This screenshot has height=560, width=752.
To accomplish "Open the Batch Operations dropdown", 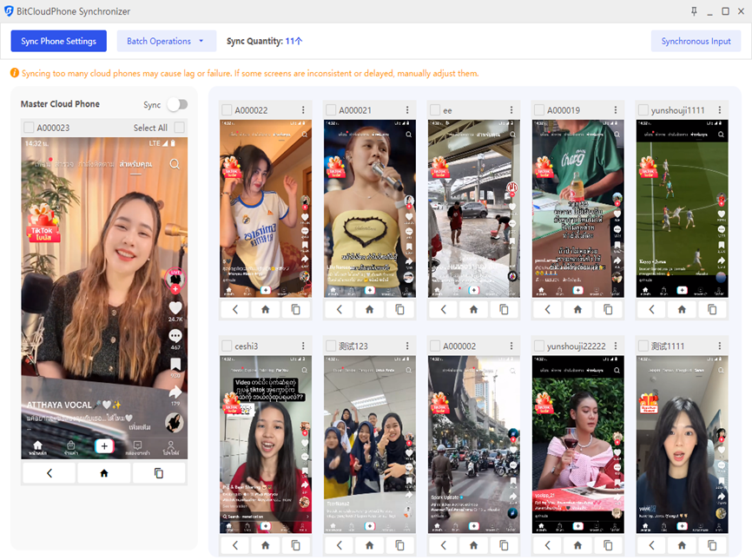I will coord(166,41).
